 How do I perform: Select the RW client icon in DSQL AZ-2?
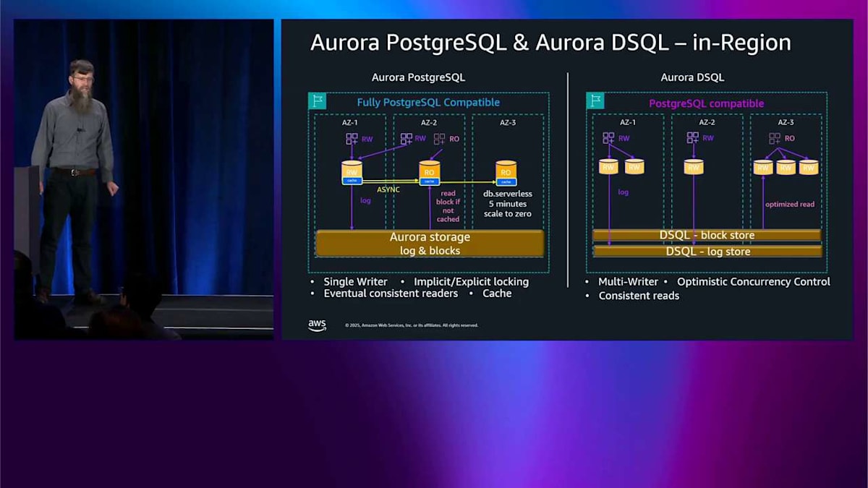(x=693, y=138)
